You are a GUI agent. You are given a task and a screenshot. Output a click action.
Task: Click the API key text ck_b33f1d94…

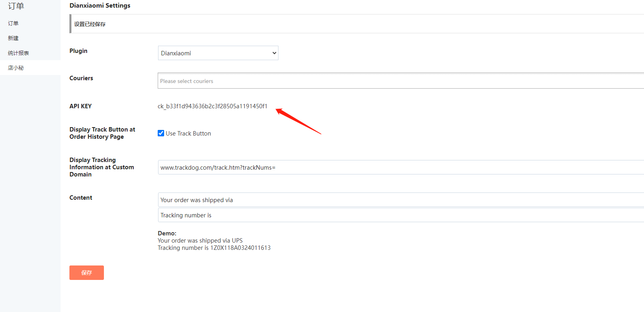pyautogui.click(x=212, y=106)
